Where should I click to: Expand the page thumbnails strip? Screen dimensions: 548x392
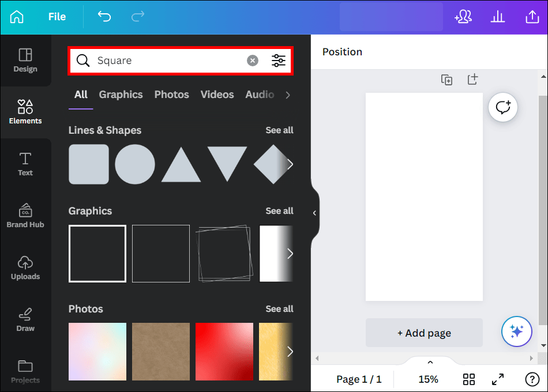click(x=429, y=362)
